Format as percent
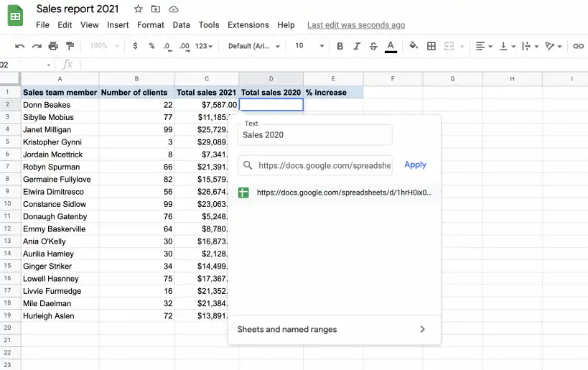Viewport: 588px width, 370px height. 151,46
